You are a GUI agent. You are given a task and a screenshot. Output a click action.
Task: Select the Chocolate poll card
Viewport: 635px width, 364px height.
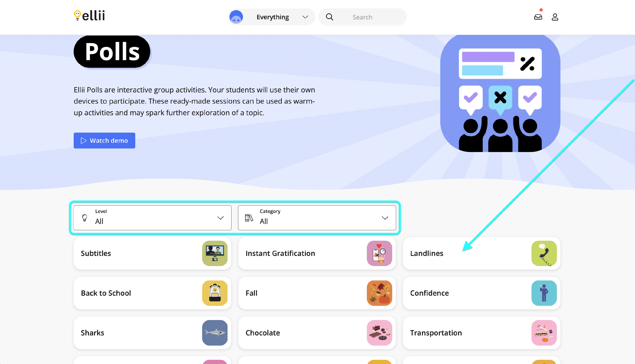click(x=317, y=333)
